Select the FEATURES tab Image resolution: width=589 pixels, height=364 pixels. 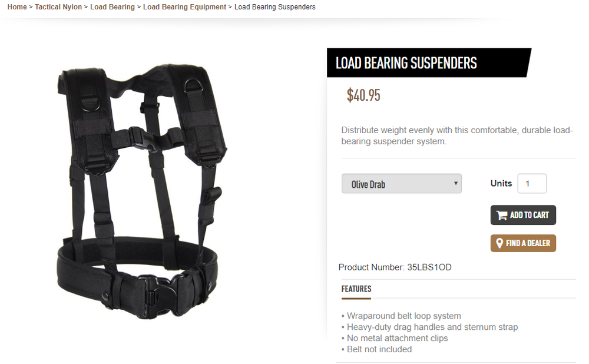(356, 289)
